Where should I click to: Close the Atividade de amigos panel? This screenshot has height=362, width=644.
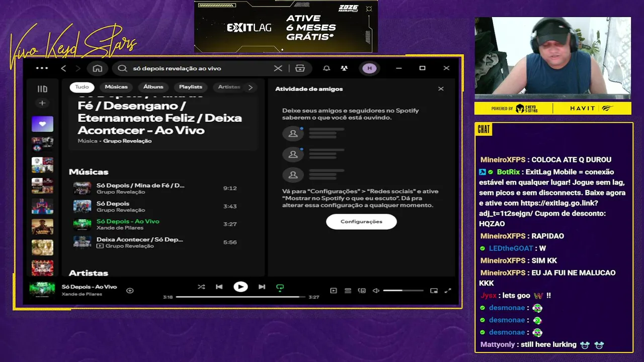tap(441, 89)
